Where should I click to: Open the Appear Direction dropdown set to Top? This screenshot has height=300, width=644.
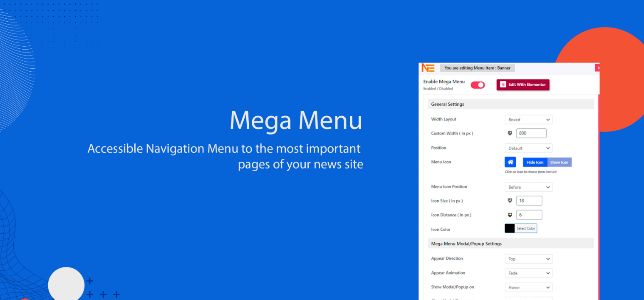(528, 259)
